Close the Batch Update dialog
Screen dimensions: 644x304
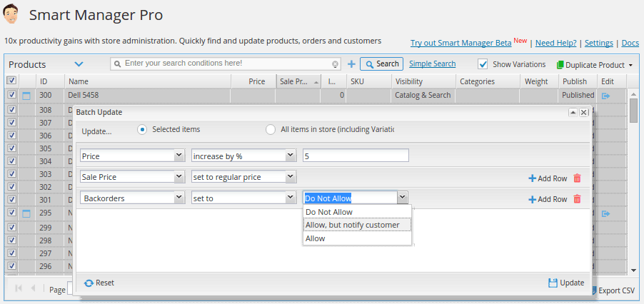click(583, 113)
